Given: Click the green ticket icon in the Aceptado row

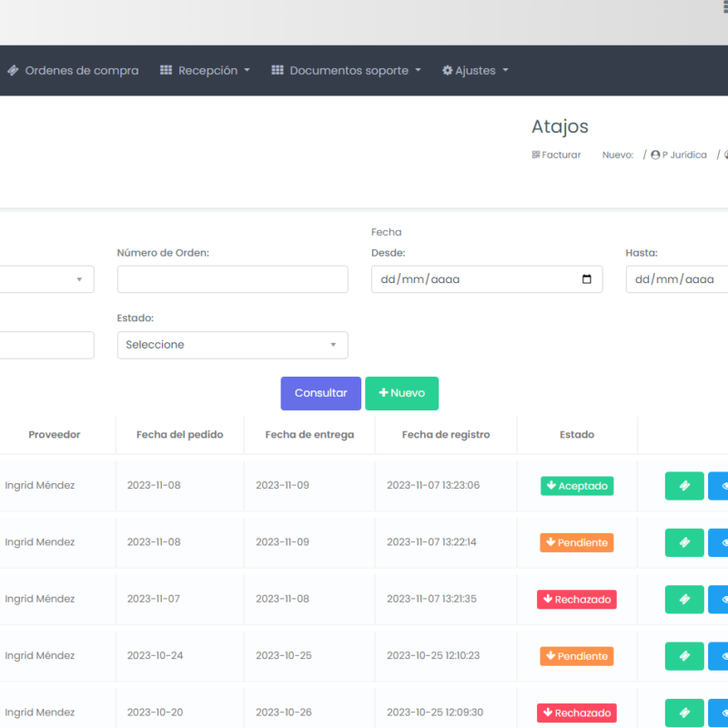Looking at the screenshot, I should click(x=684, y=486).
